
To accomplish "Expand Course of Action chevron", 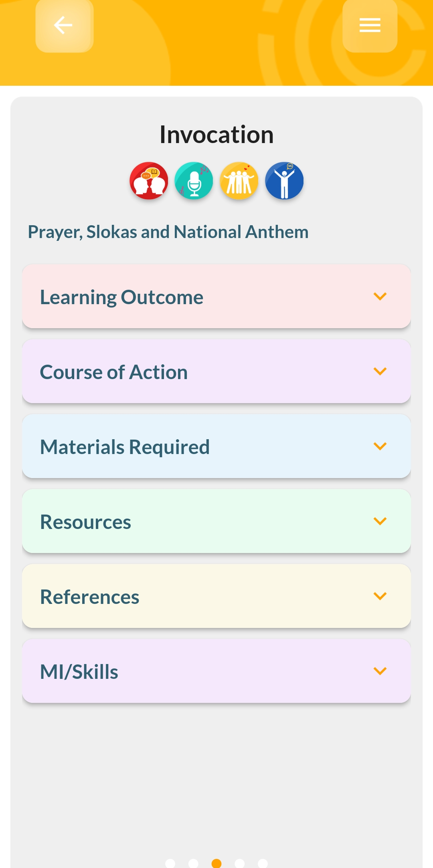I will point(380,371).
